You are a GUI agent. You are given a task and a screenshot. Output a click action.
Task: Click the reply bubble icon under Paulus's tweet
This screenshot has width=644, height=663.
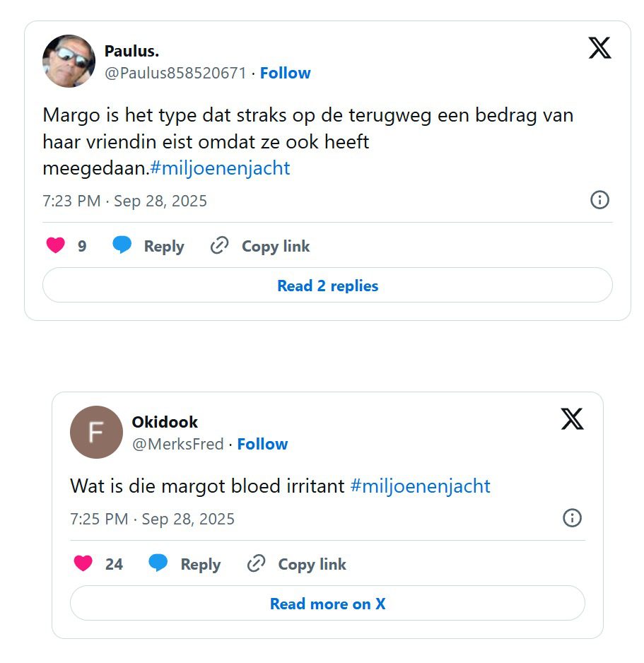coord(122,245)
